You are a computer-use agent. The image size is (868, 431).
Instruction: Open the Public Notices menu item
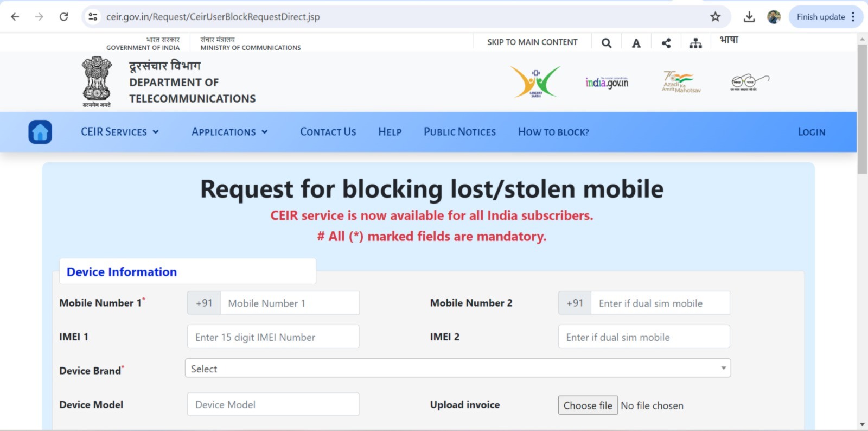click(459, 131)
